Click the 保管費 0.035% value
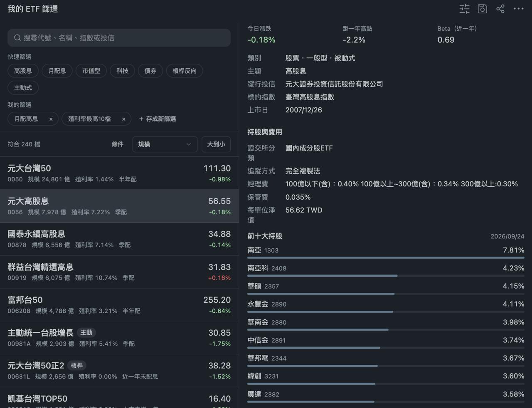 click(x=298, y=197)
